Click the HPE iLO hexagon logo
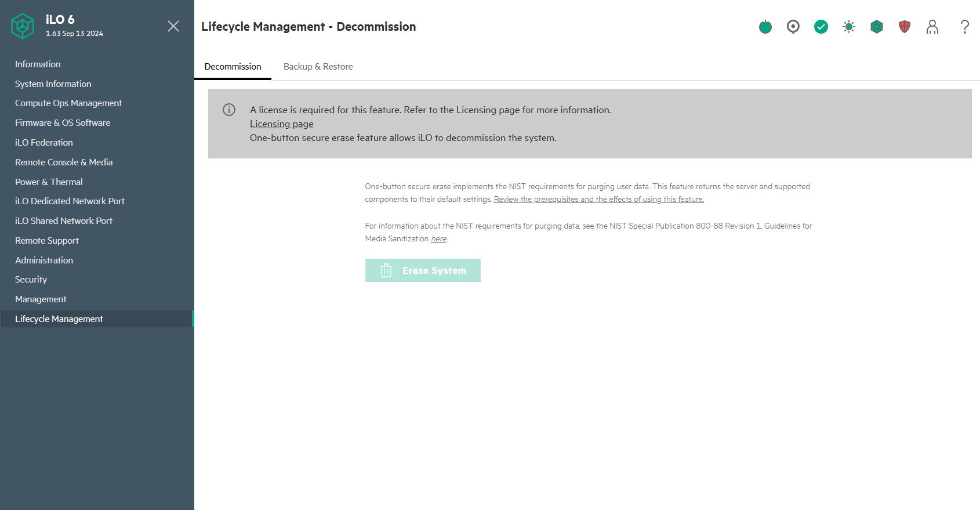980x510 pixels. [x=23, y=26]
